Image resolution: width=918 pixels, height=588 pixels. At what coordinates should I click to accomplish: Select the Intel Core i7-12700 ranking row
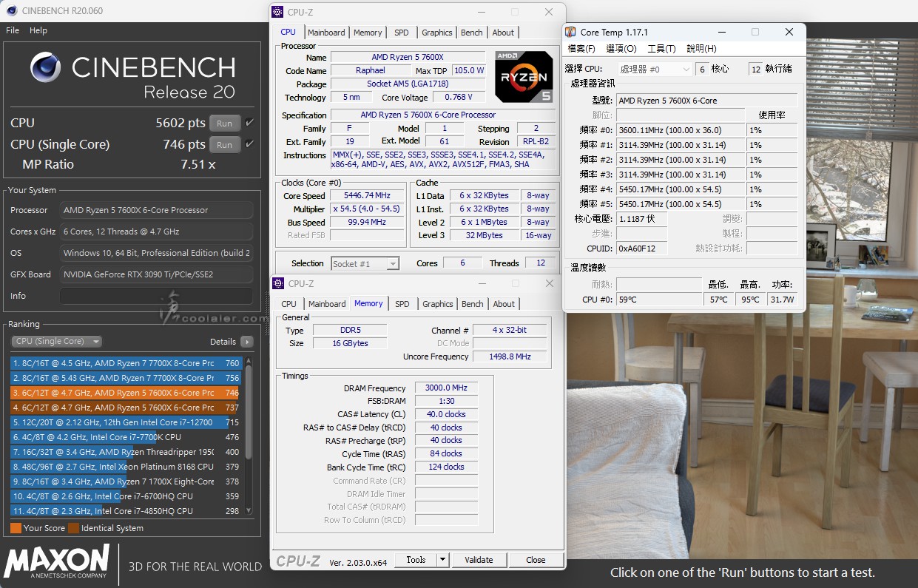tap(126, 422)
